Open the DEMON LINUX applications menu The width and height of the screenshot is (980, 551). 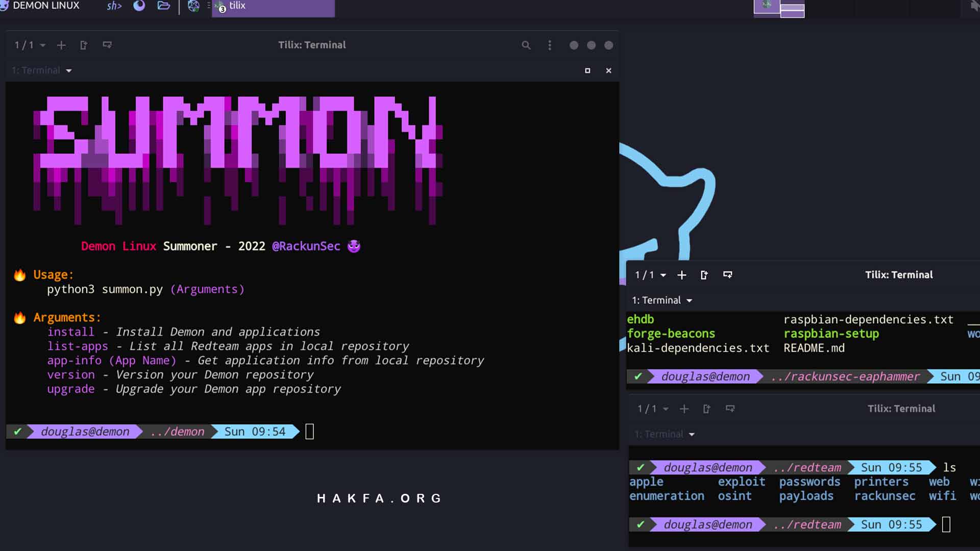pos(40,6)
